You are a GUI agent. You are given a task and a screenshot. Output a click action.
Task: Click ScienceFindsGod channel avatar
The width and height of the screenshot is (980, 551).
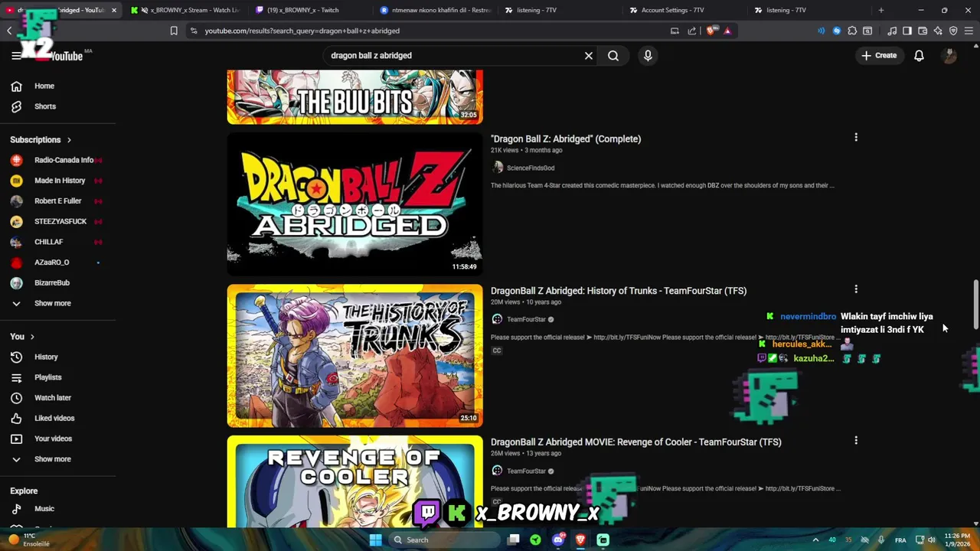[497, 168]
